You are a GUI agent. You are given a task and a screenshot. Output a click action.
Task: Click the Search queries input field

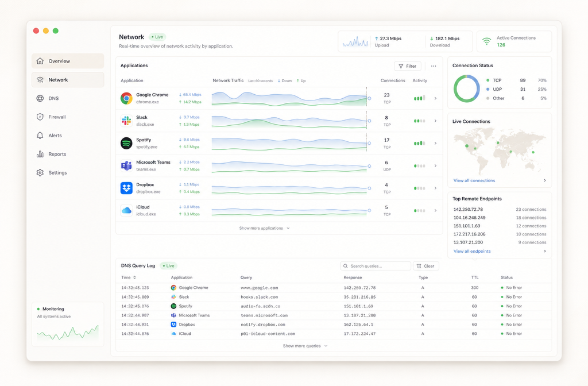tap(376, 266)
